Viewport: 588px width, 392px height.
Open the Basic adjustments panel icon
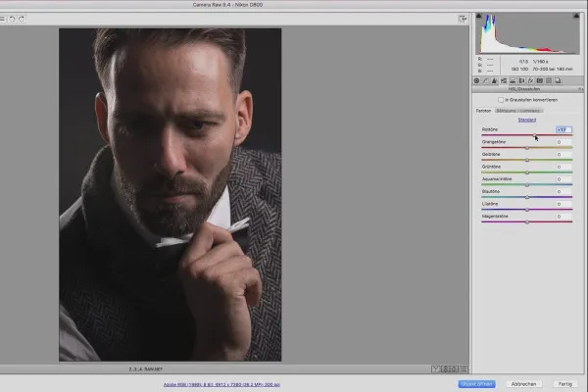[x=476, y=80]
